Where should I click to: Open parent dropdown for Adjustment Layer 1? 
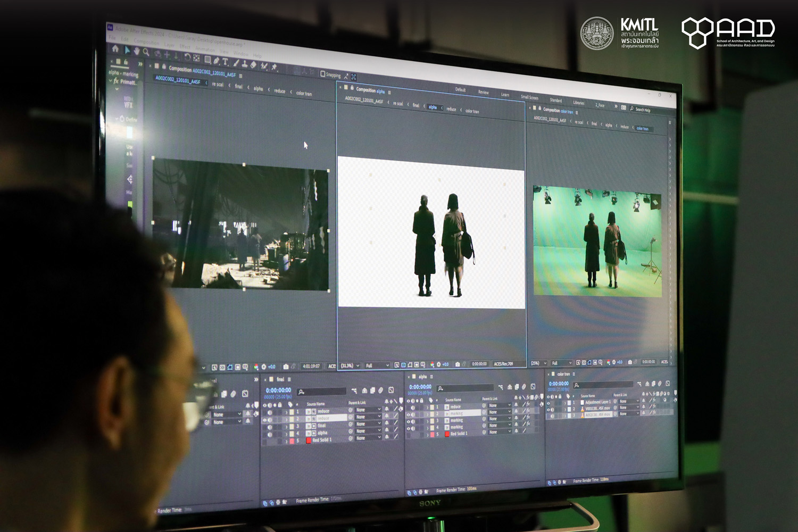(629, 402)
